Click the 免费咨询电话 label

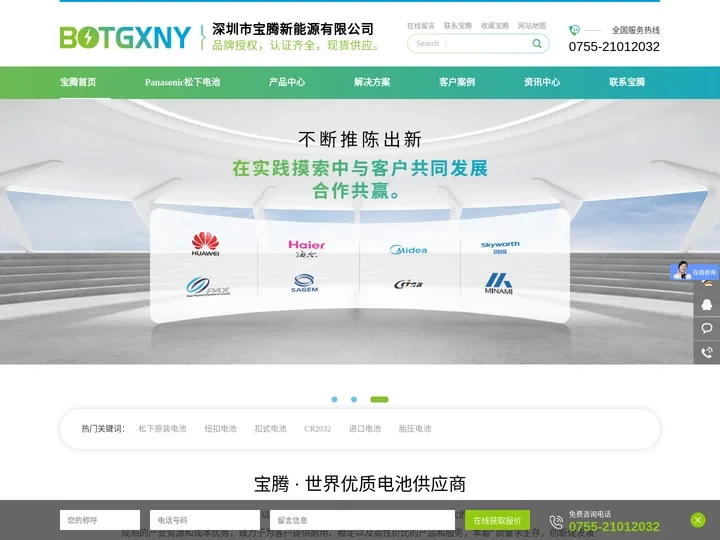pos(590,514)
